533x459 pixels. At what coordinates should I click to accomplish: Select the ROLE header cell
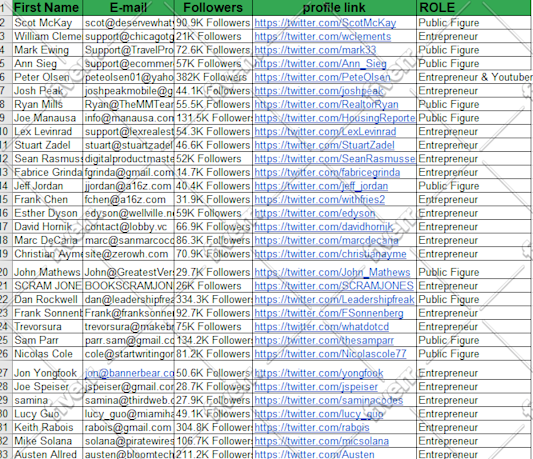click(x=474, y=7)
